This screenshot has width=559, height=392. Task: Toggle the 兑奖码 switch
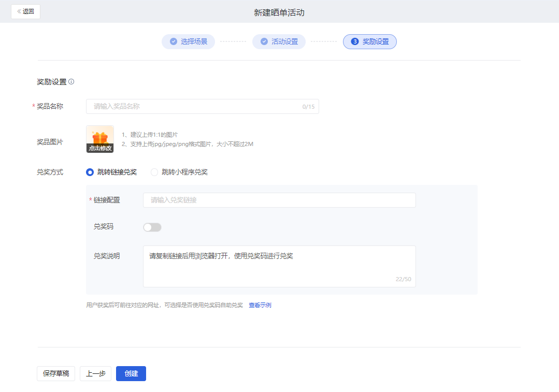[152, 227]
